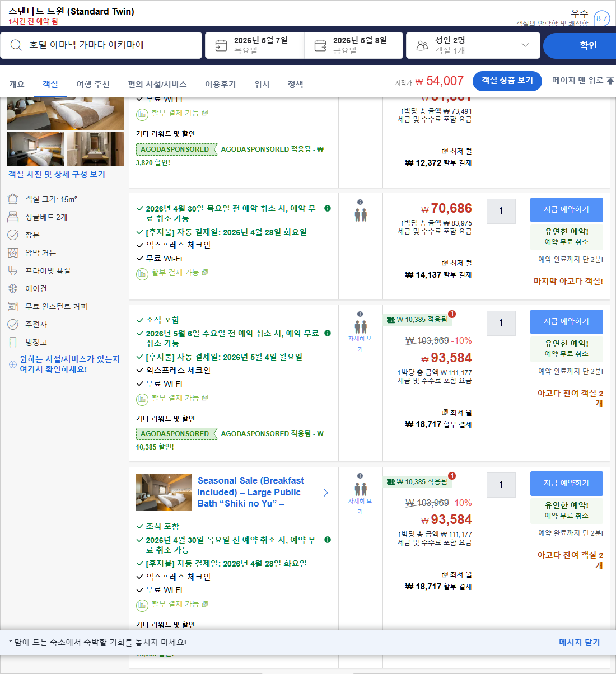616x674 pixels.
Task: Open the small bathroom photo thumbnail
Action: pos(95,149)
